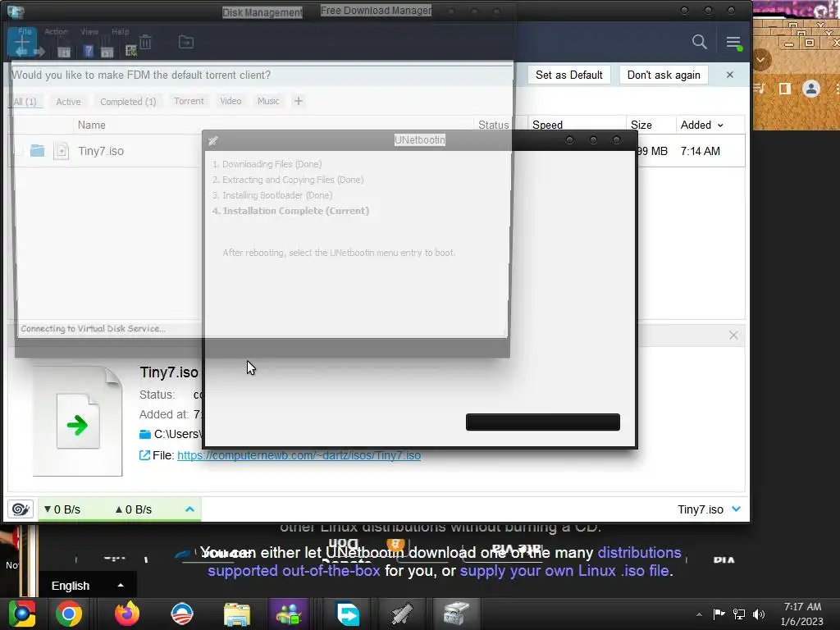Click the download speed 0 B/s indicator
Viewport: 840px width, 630px height.
coord(62,509)
